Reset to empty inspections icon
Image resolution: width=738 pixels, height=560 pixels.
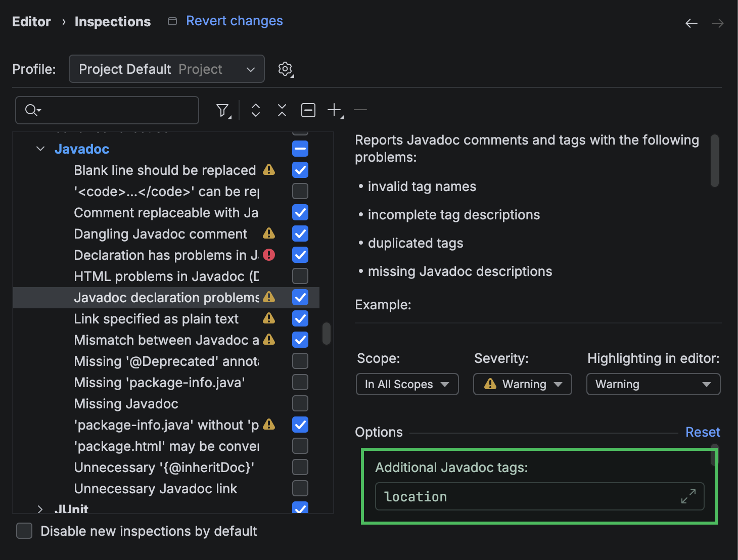pyautogui.click(x=308, y=110)
